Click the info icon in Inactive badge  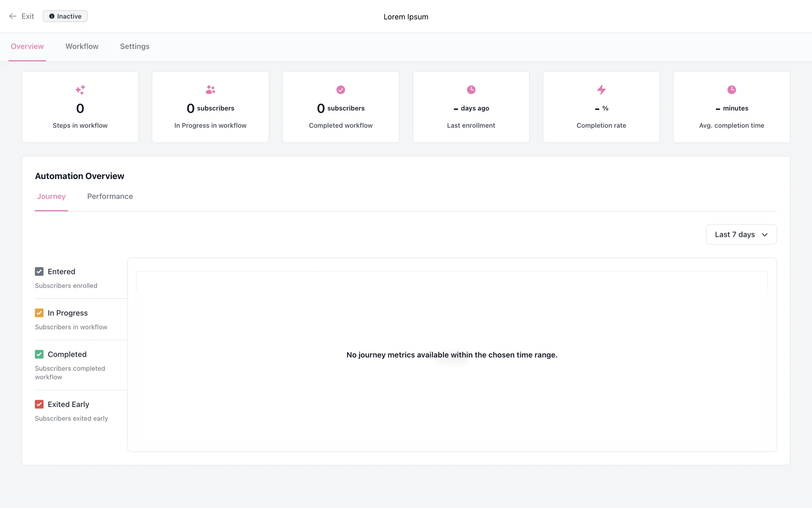pos(52,16)
